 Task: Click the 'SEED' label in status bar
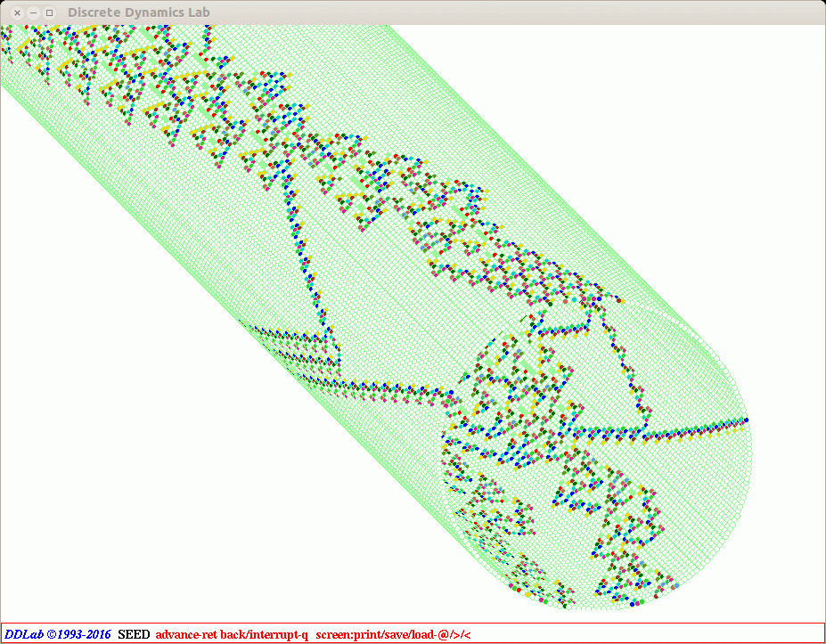[134, 634]
